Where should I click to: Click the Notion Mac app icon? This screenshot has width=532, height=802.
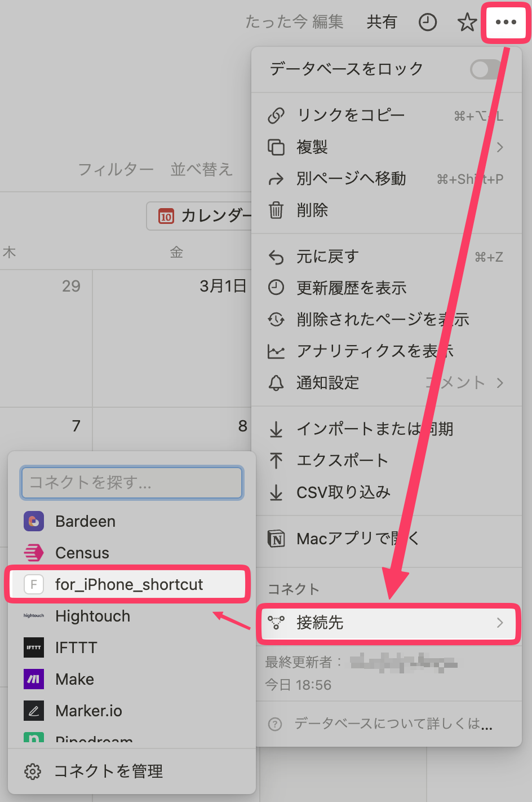276,539
